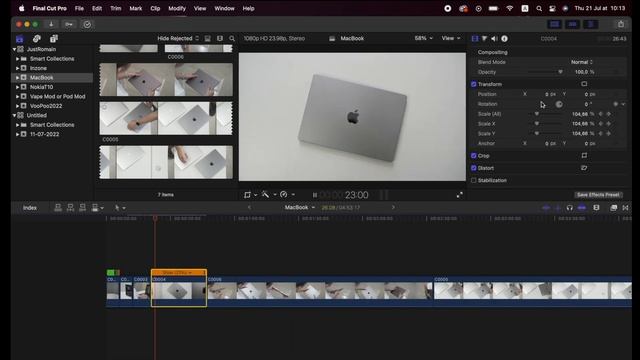Click the playhead timecode display
Screen dimensions: 640x360
coord(344,195)
